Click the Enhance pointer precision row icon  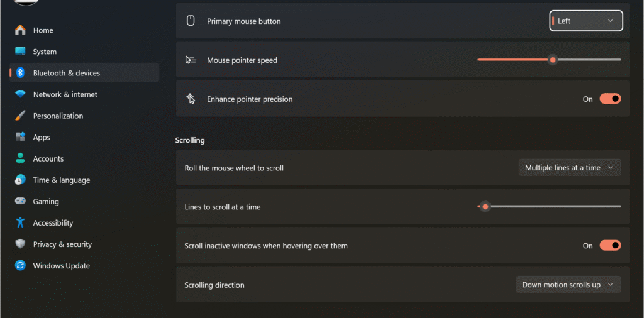pyautogui.click(x=191, y=99)
